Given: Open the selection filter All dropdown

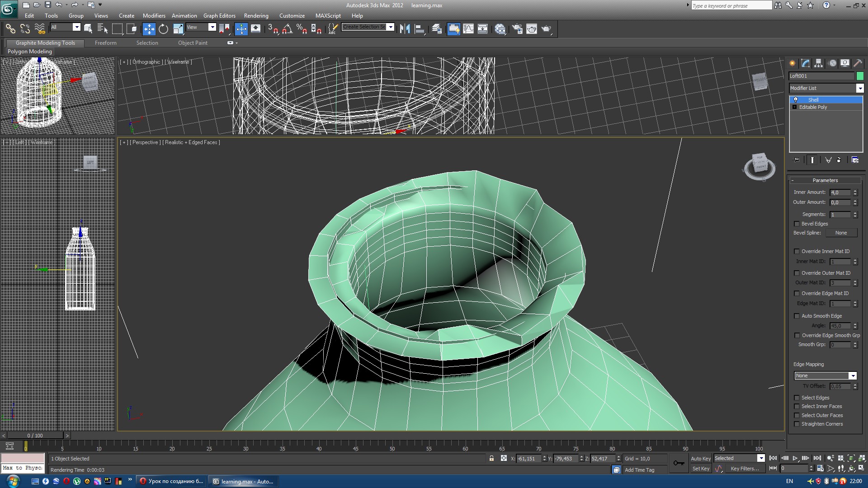Looking at the screenshot, I should click(76, 27).
